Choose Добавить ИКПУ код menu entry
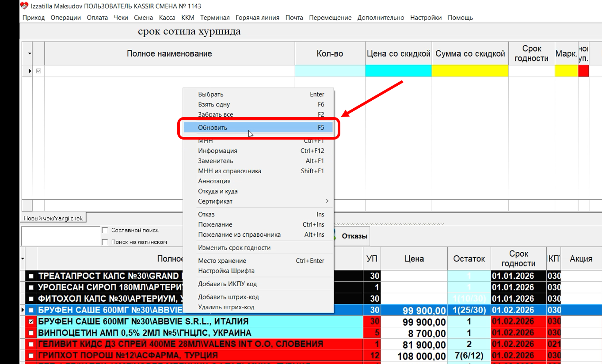602x364 pixels. [258, 284]
